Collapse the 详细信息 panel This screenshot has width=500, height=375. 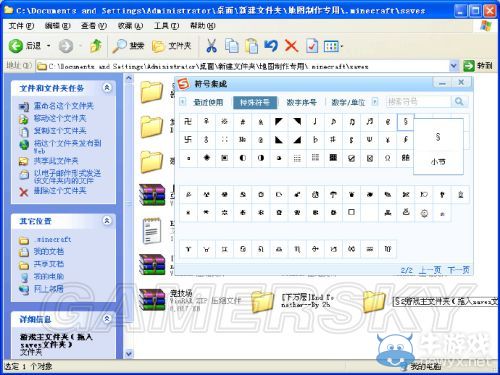(107, 319)
